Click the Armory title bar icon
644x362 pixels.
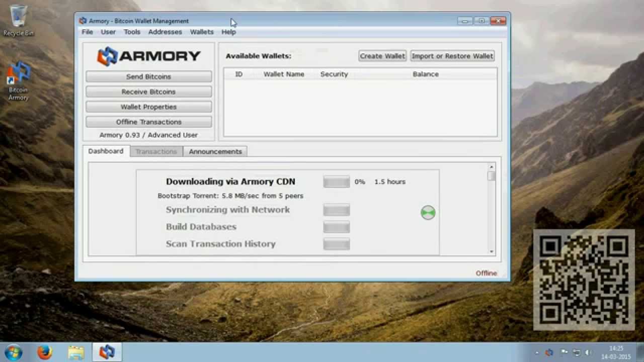[x=83, y=21]
